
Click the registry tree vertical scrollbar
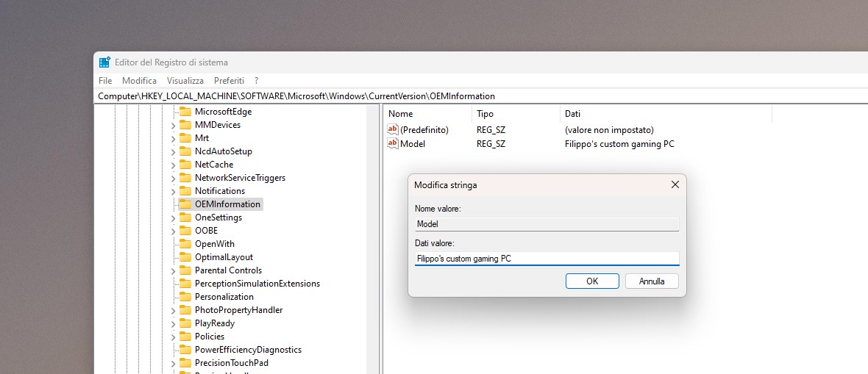[x=373, y=239]
